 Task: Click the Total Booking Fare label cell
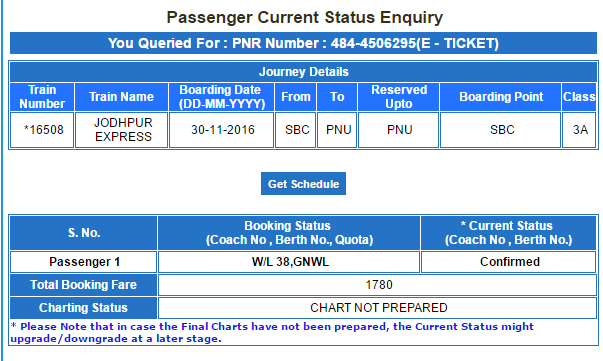coord(83,285)
